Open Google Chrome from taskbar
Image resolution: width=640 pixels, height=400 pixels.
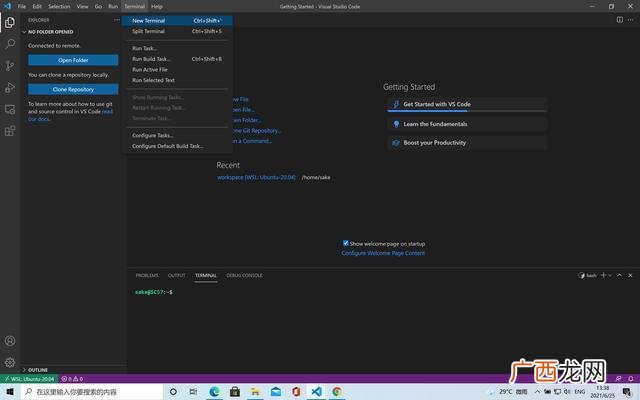coord(337,392)
